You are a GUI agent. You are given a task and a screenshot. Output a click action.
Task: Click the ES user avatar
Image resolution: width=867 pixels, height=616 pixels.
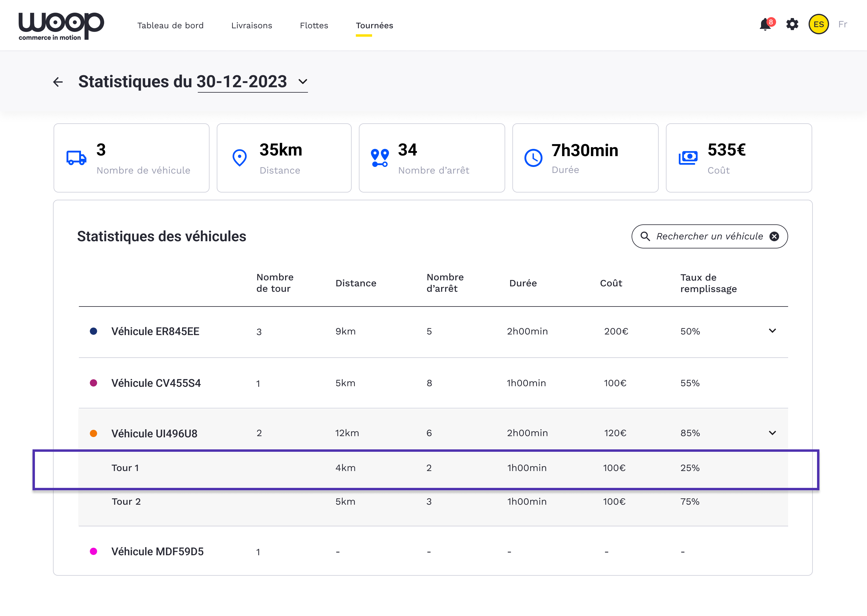pos(819,25)
